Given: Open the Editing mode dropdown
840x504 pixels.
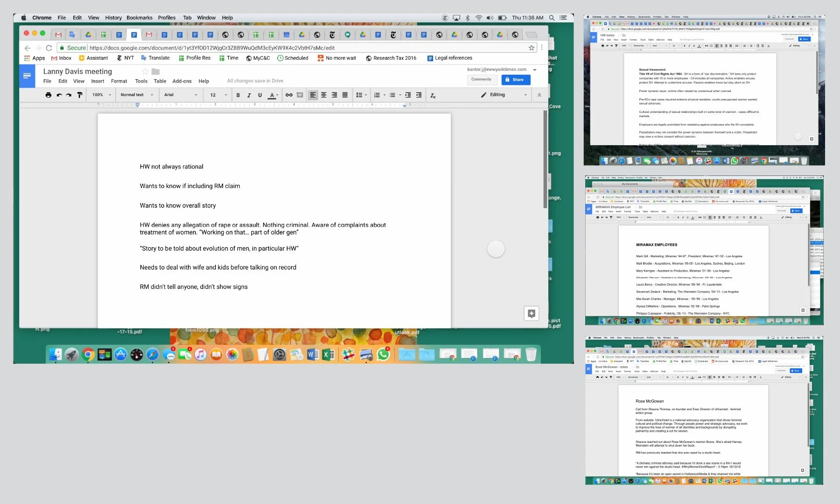Looking at the screenshot, I should click(x=504, y=95).
